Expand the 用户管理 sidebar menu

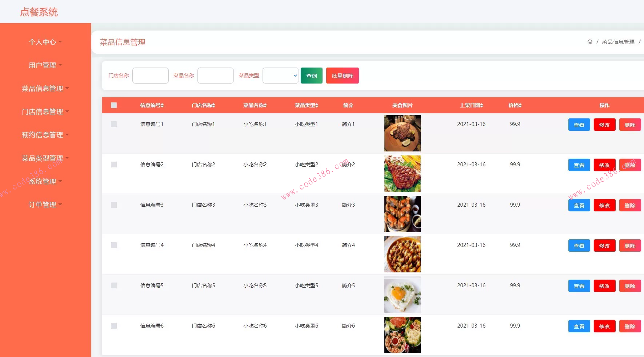coord(45,65)
